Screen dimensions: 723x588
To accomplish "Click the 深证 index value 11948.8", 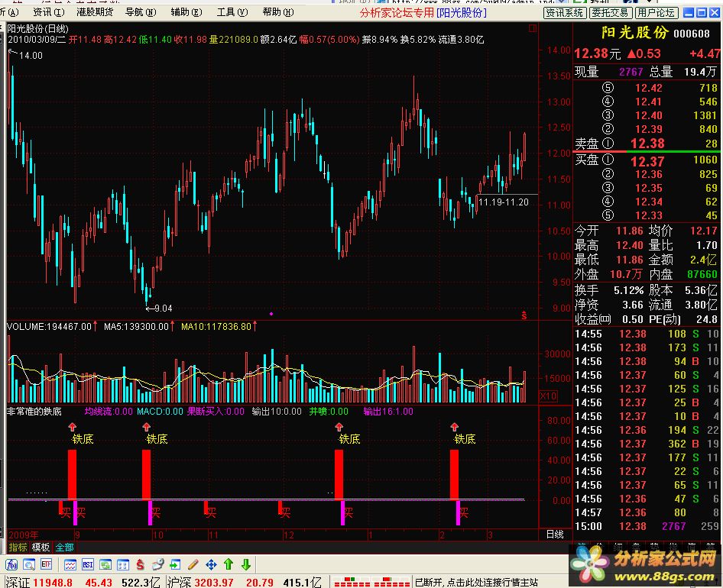I will pos(53,583).
